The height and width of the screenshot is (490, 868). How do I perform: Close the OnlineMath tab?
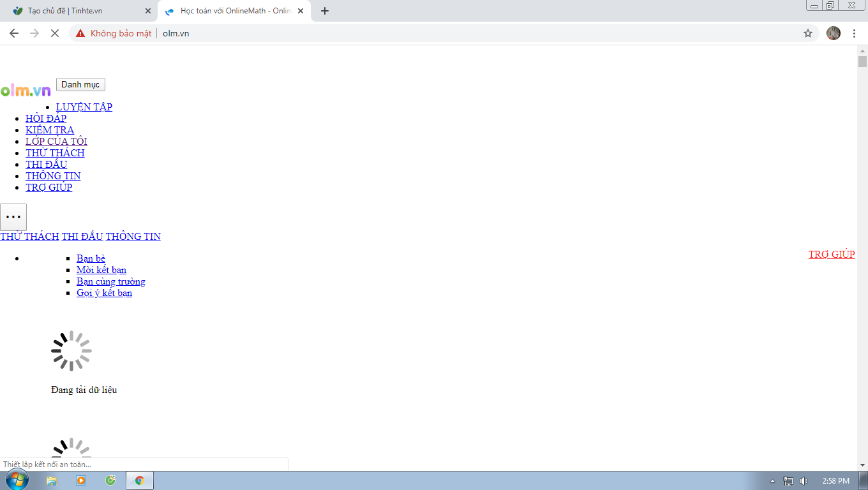[301, 11]
